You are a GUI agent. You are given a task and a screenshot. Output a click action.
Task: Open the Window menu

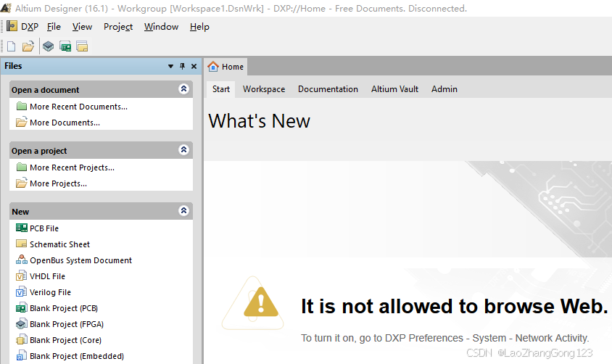pos(161,27)
